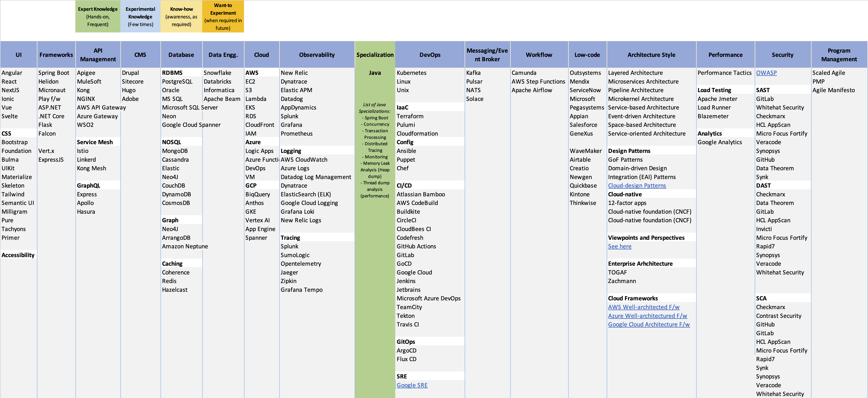The width and height of the screenshot is (868, 398).
Task: Select the blue Experimental Knowledge legend cell
Action: click(140, 17)
